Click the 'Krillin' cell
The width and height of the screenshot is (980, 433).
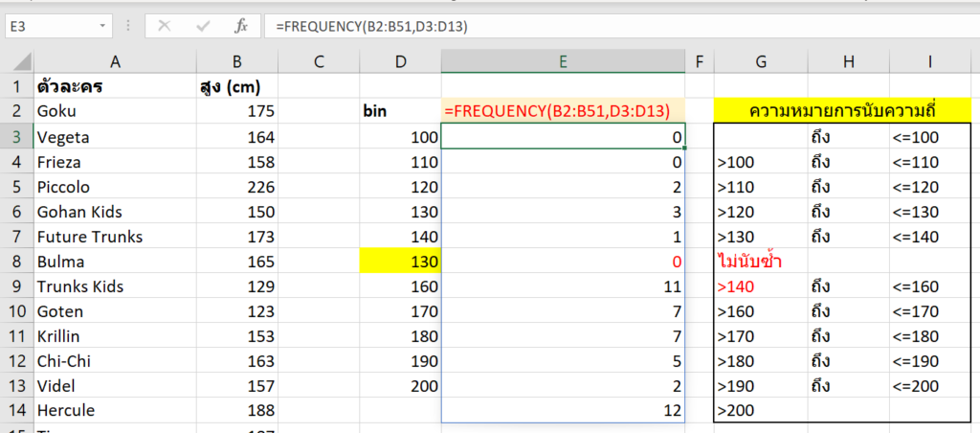point(115,336)
